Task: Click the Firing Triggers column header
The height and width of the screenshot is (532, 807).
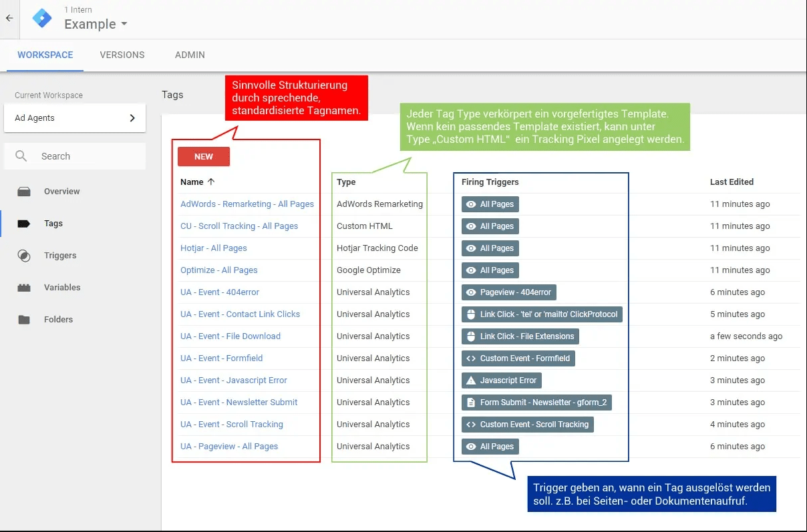Action: [x=490, y=182]
